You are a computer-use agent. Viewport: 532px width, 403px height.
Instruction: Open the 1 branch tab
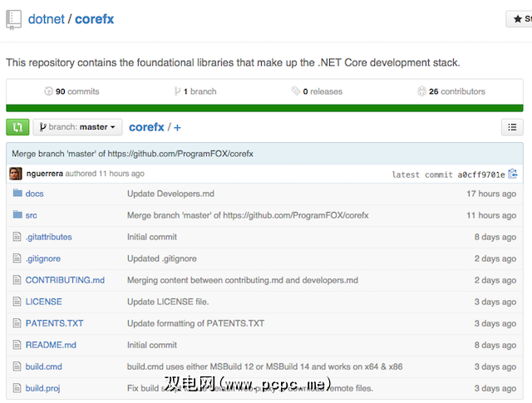pyautogui.click(x=195, y=91)
